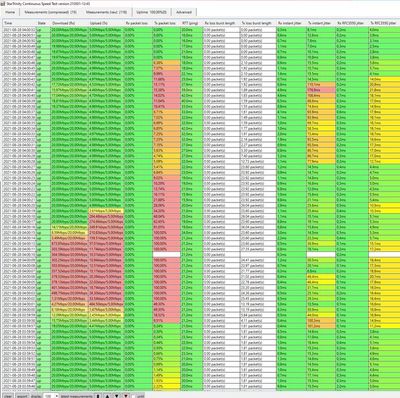Open the Home tab

[10, 12]
